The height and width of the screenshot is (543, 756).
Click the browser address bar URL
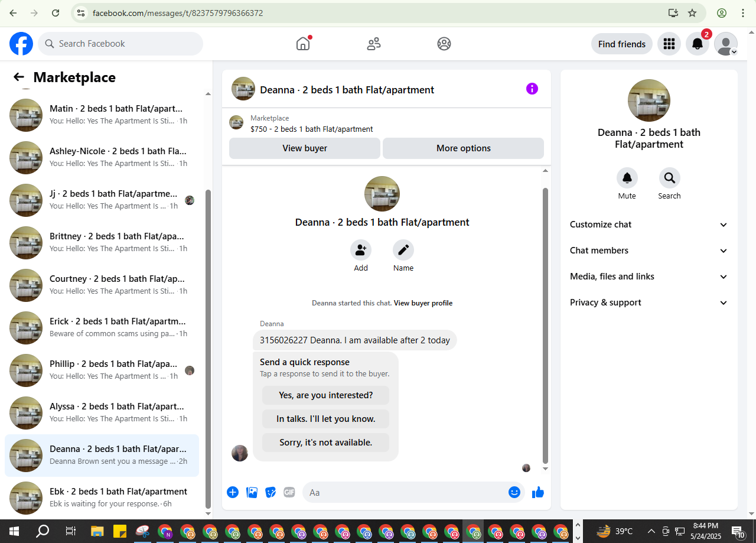pos(178,13)
